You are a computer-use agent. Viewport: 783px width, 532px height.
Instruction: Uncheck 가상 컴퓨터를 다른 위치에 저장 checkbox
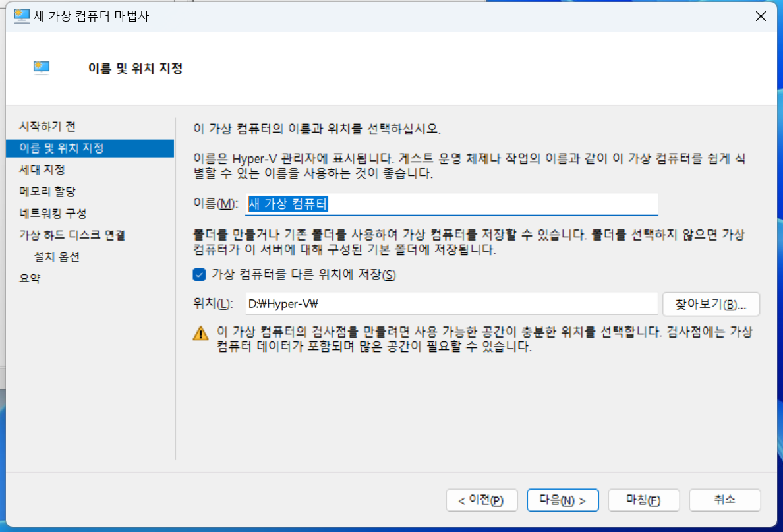pos(199,275)
